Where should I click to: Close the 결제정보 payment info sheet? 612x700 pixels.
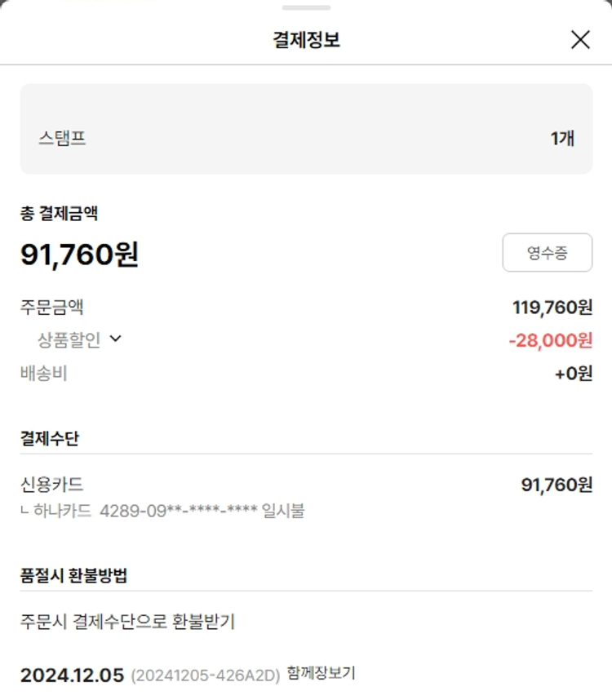click(580, 39)
